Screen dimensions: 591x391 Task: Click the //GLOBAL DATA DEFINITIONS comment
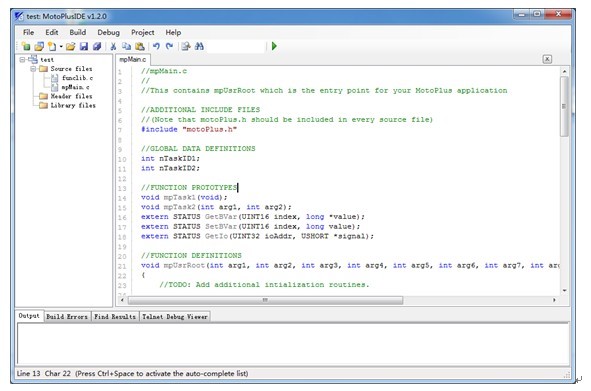(x=198, y=149)
